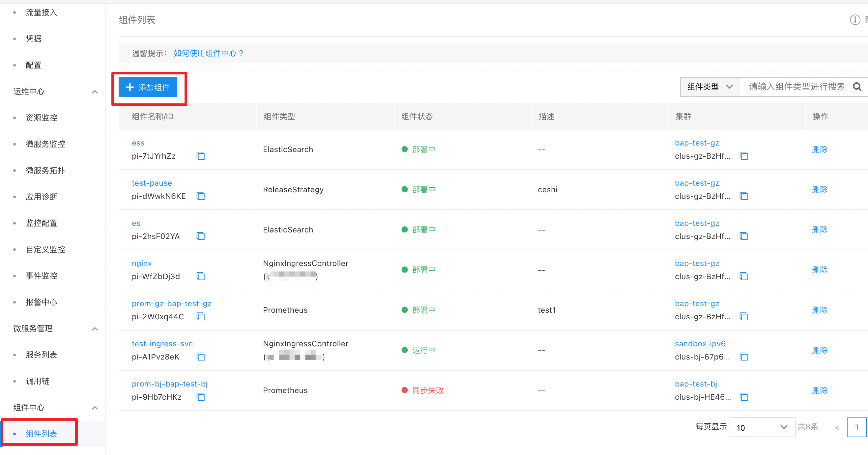Open the nginx component
The width and height of the screenshot is (868, 455).
(142, 263)
